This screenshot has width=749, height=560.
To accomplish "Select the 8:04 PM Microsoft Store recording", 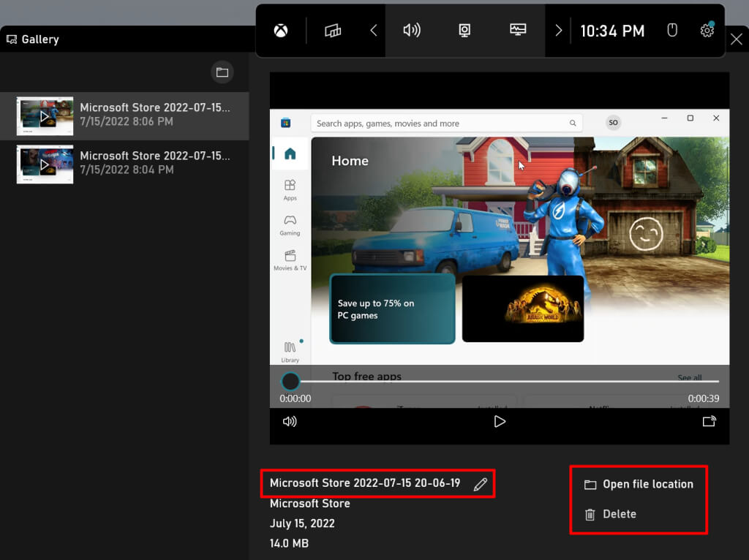I will tap(124, 163).
